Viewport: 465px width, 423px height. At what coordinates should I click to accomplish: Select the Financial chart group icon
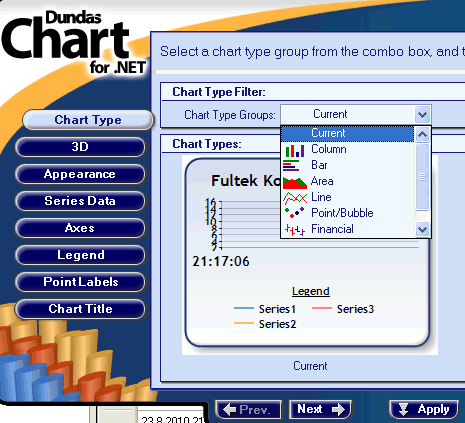tap(295, 230)
